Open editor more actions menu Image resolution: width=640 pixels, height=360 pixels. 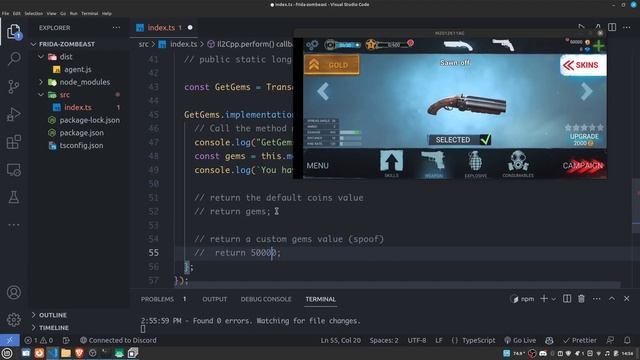pyautogui.click(x=627, y=27)
